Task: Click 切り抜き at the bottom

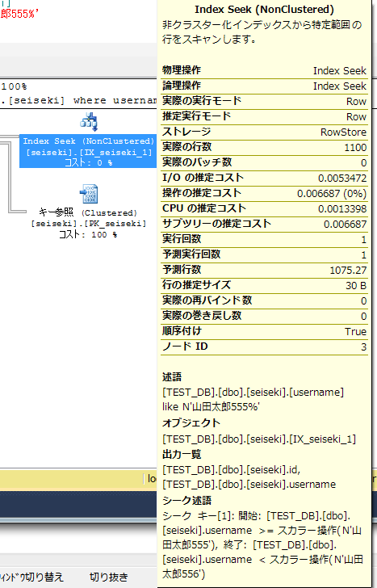Action: (109, 577)
